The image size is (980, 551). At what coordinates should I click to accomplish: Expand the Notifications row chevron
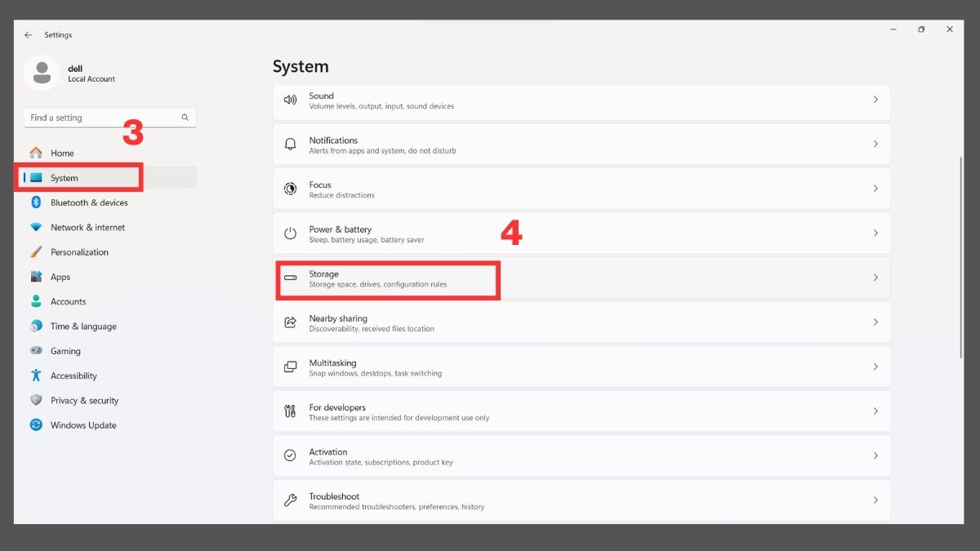(x=875, y=144)
